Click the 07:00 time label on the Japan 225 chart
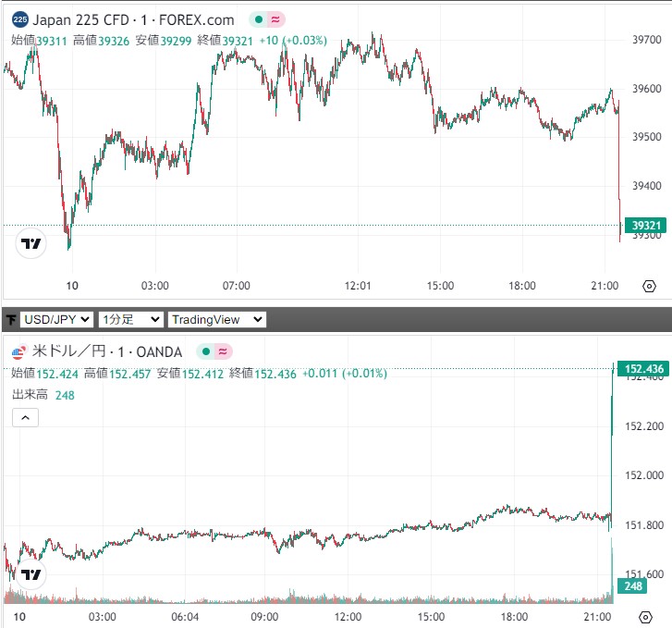This screenshot has width=672, height=628. coord(236,286)
